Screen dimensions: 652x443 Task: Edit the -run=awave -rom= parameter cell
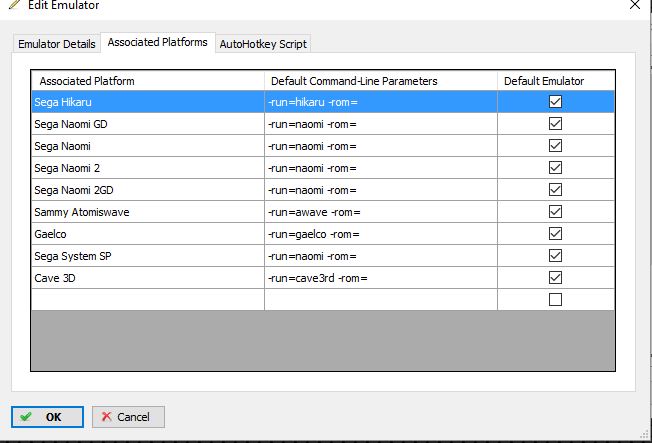tap(381, 212)
